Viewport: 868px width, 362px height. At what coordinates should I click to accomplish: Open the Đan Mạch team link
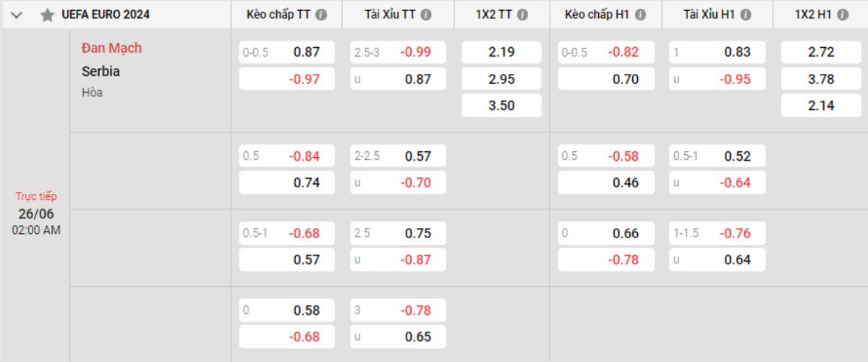coord(111,48)
